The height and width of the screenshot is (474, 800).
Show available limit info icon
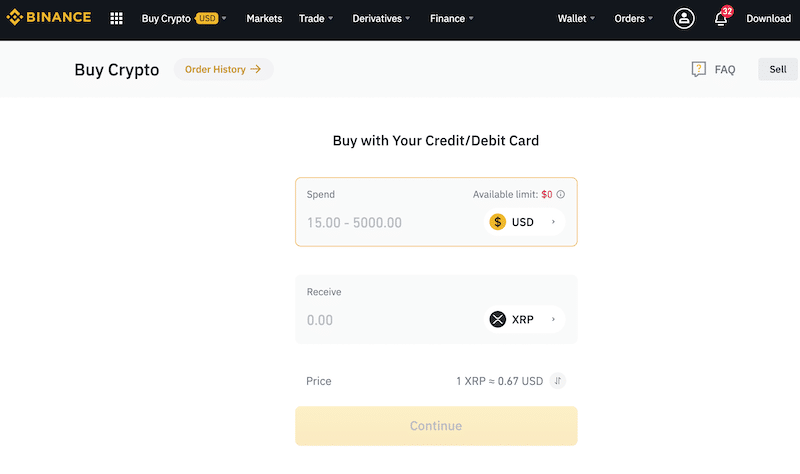click(561, 194)
